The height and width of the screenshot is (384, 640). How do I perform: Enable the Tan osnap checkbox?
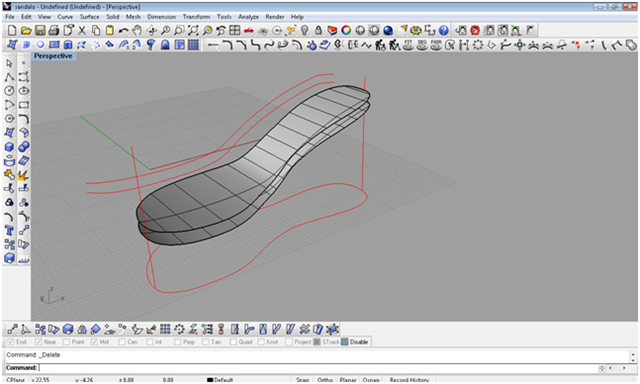click(205, 342)
